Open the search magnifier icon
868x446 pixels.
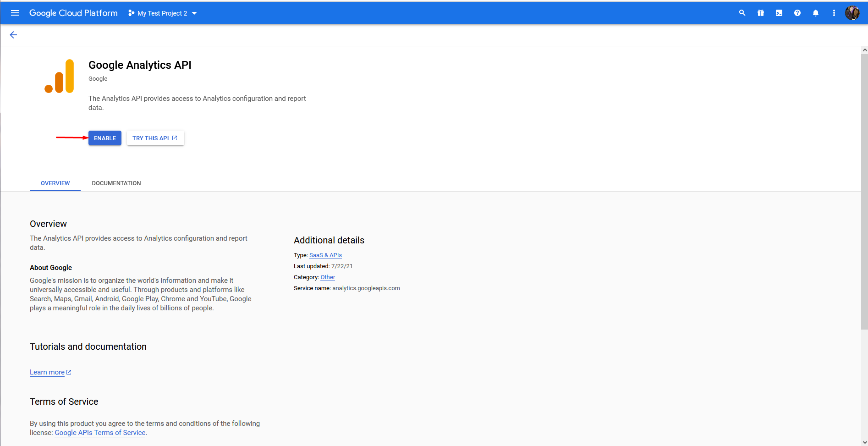pyautogui.click(x=742, y=13)
